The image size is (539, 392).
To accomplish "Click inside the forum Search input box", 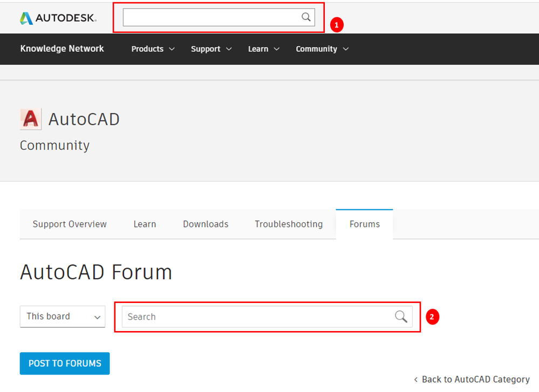I will coord(243,317).
